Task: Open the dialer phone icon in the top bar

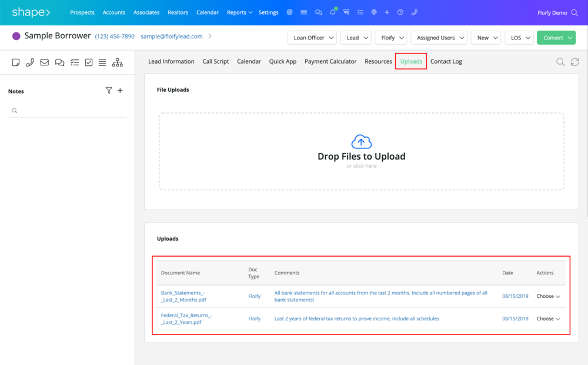Action: tap(415, 12)
